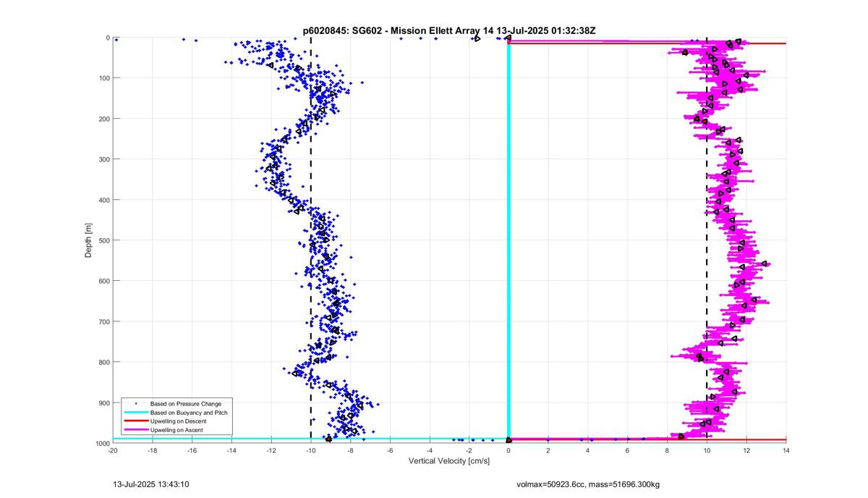Click x-axis tick label '-14'
Viewport: 868px width, 498px height.
[231, 450]
